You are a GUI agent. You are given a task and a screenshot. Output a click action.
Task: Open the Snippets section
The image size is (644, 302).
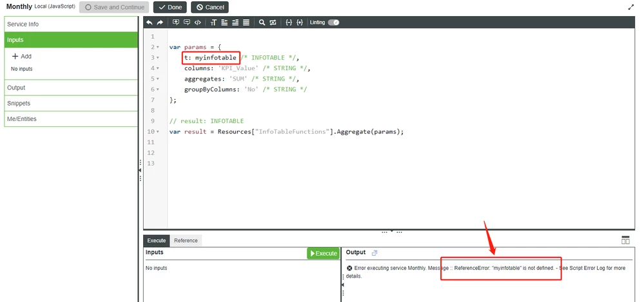pos(71,104)
